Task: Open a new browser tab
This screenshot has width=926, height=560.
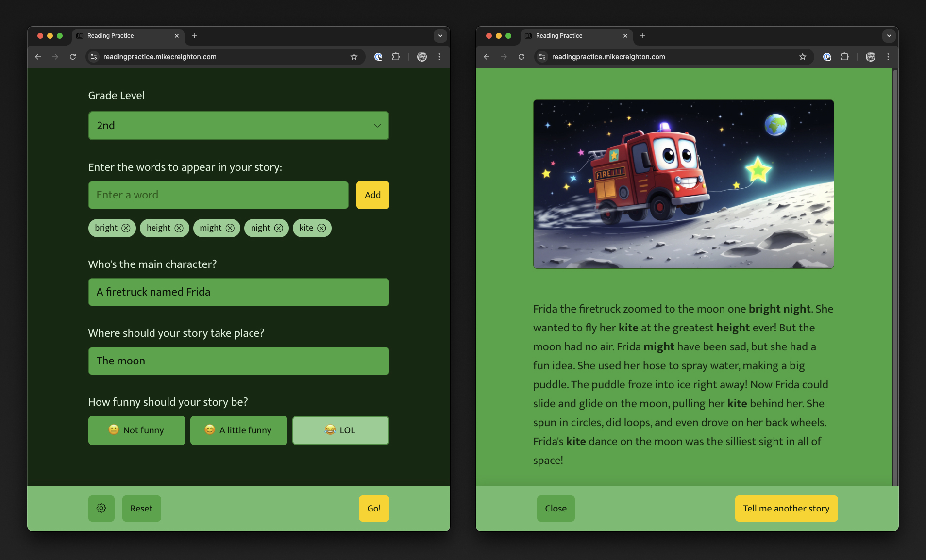Action: pos(194,36)
